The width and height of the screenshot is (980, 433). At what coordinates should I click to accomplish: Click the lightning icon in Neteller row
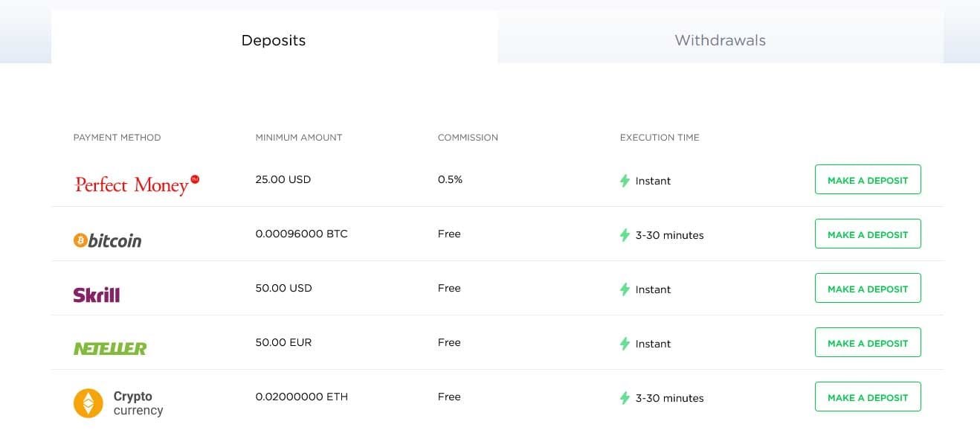click(x=625, y=344)
